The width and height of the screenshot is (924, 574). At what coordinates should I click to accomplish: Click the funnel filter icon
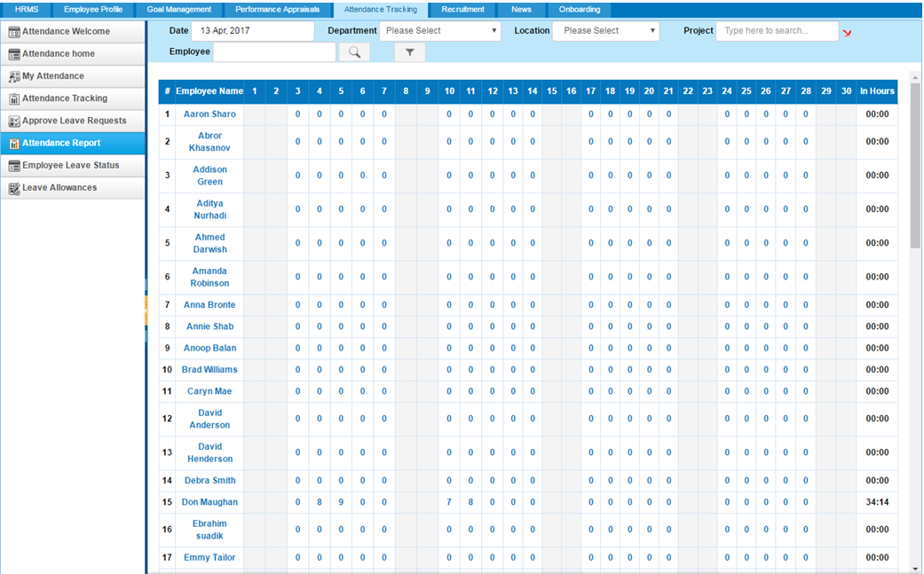pyautogui.click(x=409, y=52)
